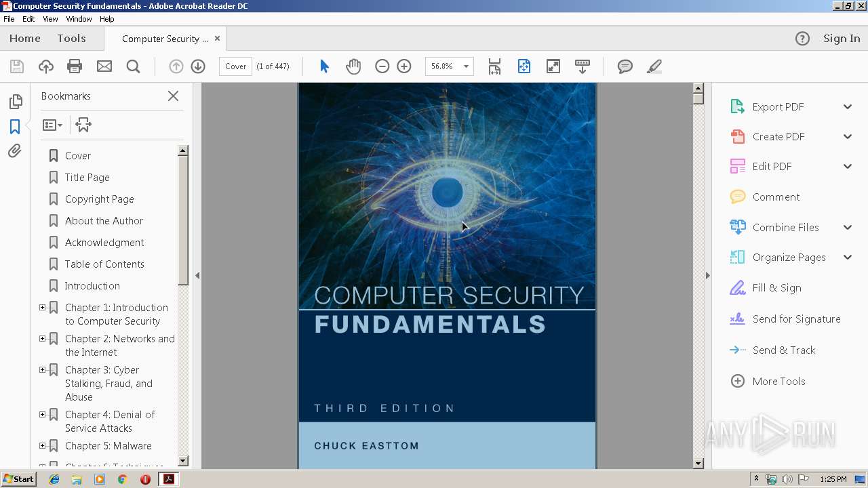Click document scrollbar down arrow
This screenshot has width=868, height=488.
coord(698,464)
